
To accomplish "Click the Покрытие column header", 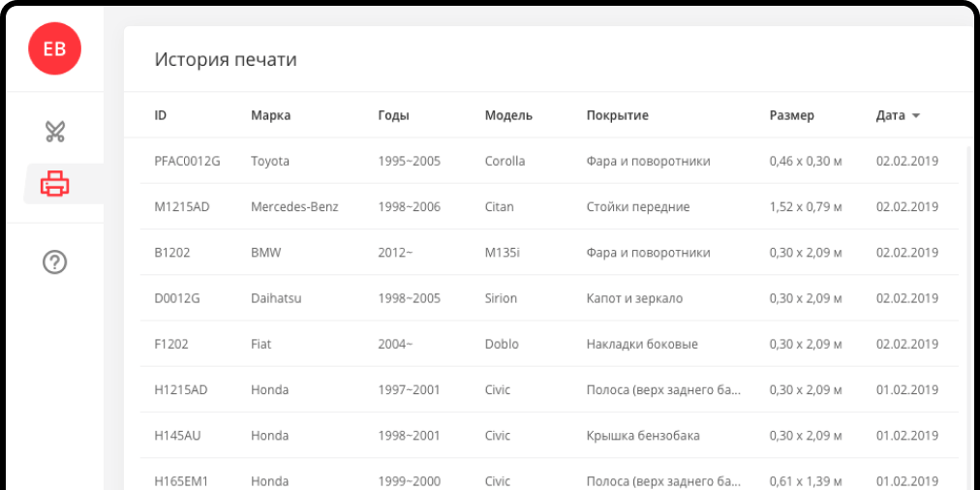I will coord(617,115).
